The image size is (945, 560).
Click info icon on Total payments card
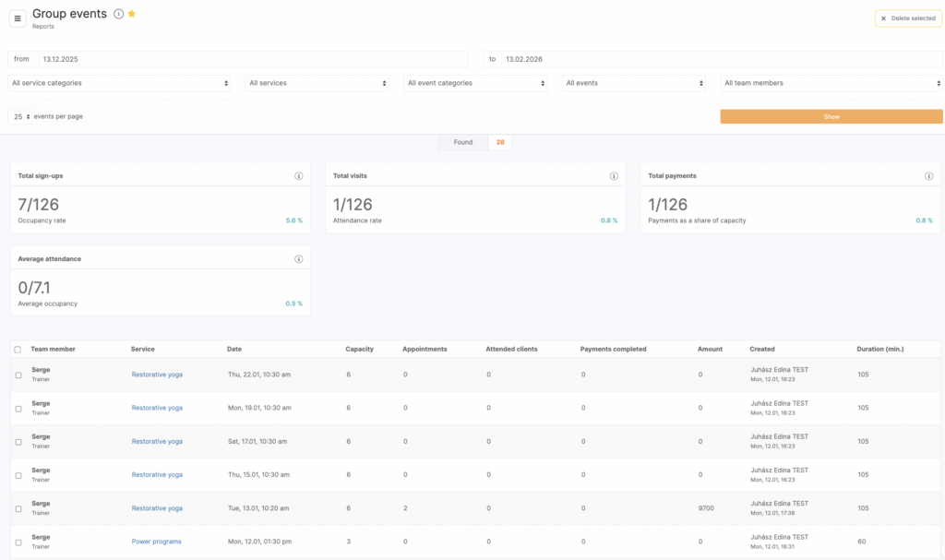pos(929,176)
